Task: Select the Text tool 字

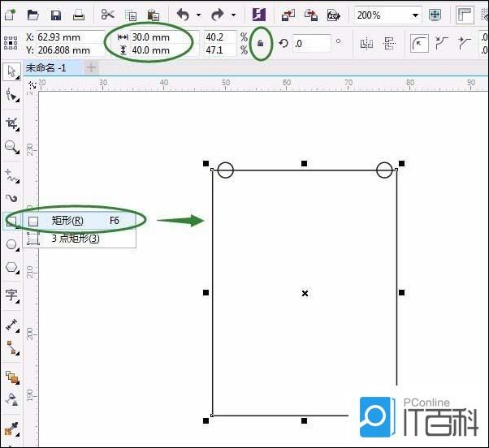Action: click(x=12, y=295)
